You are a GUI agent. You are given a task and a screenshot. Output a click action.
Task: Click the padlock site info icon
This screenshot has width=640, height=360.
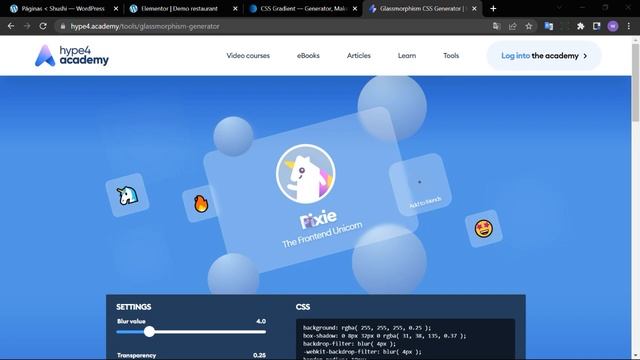62,26
